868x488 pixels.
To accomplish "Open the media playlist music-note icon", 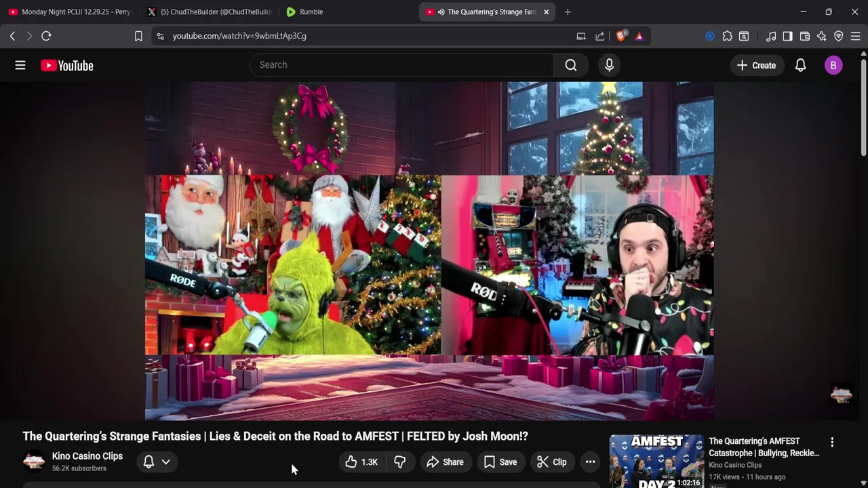I will click(771, 36).
